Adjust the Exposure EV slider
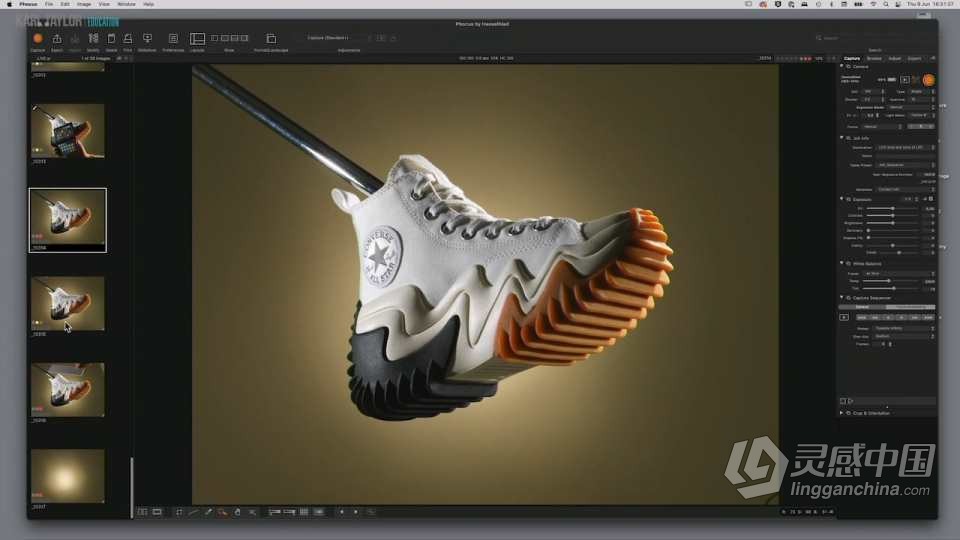The image size is (960, 540). (x=893, y=209)
